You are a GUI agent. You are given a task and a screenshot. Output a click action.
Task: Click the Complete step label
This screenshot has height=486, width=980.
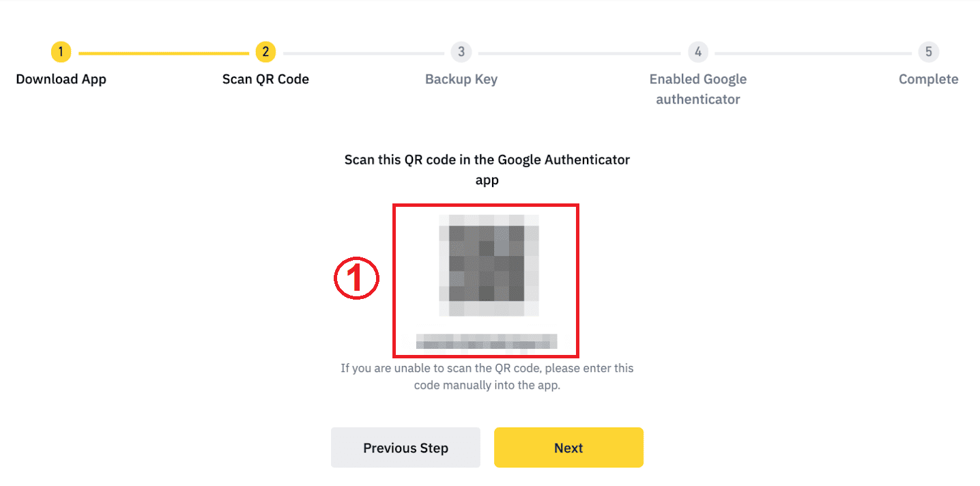click(x=928, y=79)
